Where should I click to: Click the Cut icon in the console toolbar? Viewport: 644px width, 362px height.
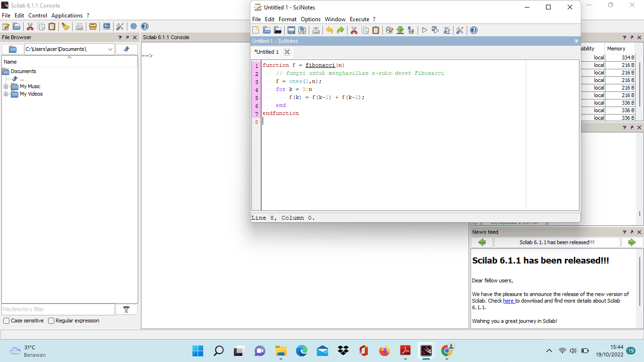click(x=30, y=27)
